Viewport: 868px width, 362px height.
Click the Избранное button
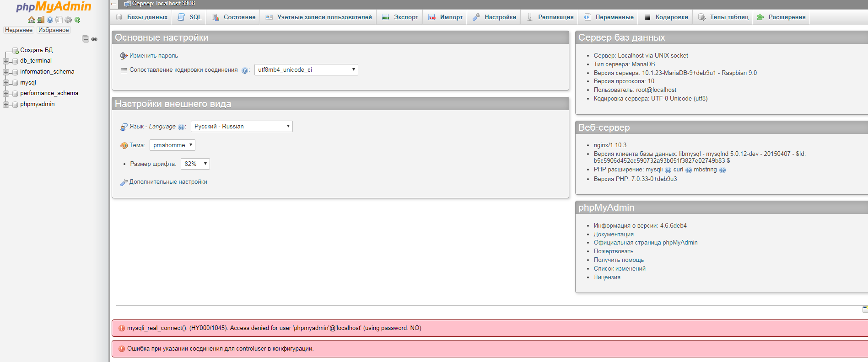point(54,30)
